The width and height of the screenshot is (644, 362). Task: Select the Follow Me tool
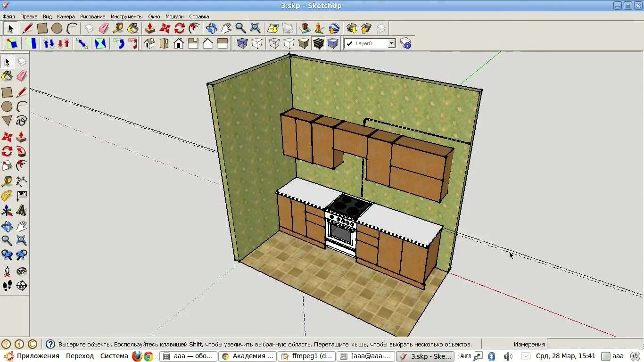click(x=22, y=151)
